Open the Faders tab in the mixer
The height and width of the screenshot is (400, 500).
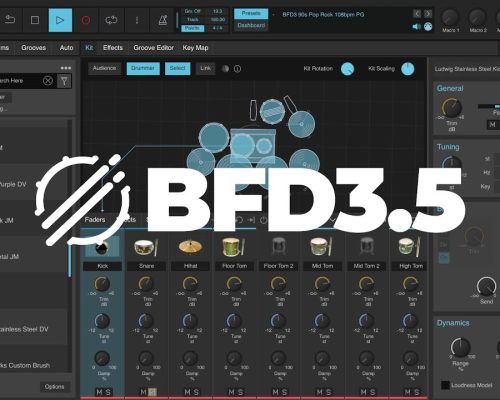95,220
